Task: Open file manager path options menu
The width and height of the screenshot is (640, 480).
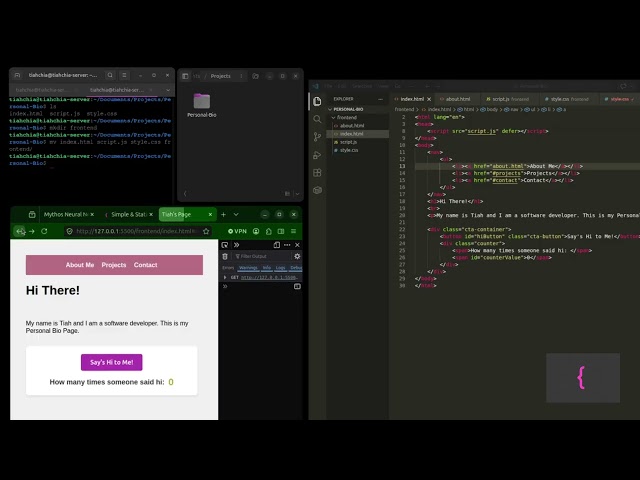Action: pyautogui.click(x=241, y=76)
